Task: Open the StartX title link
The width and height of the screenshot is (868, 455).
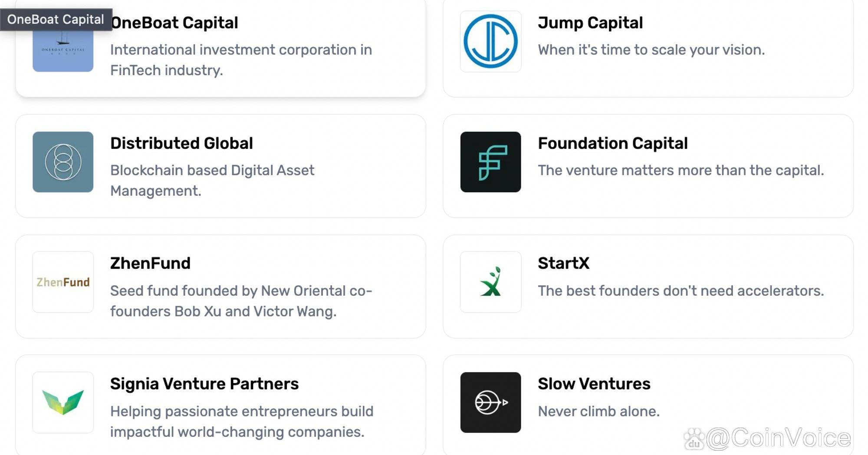Action: pyautogui.click(x=563, y=264)
